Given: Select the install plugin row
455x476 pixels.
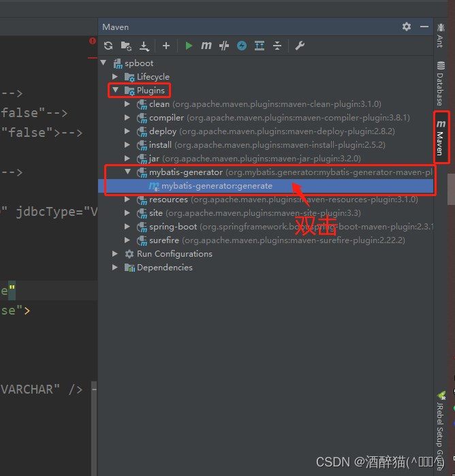Looking at the screenshot, I should coord(267,145).
